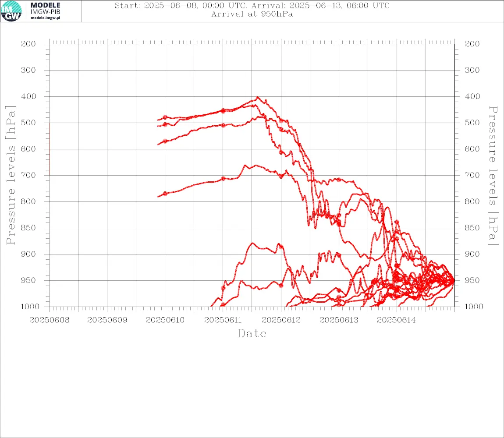Image resolution: width=504 pixels, height=438 pixels.
Task: Click the 20250609 date label
Action: [x=107, y=320]
